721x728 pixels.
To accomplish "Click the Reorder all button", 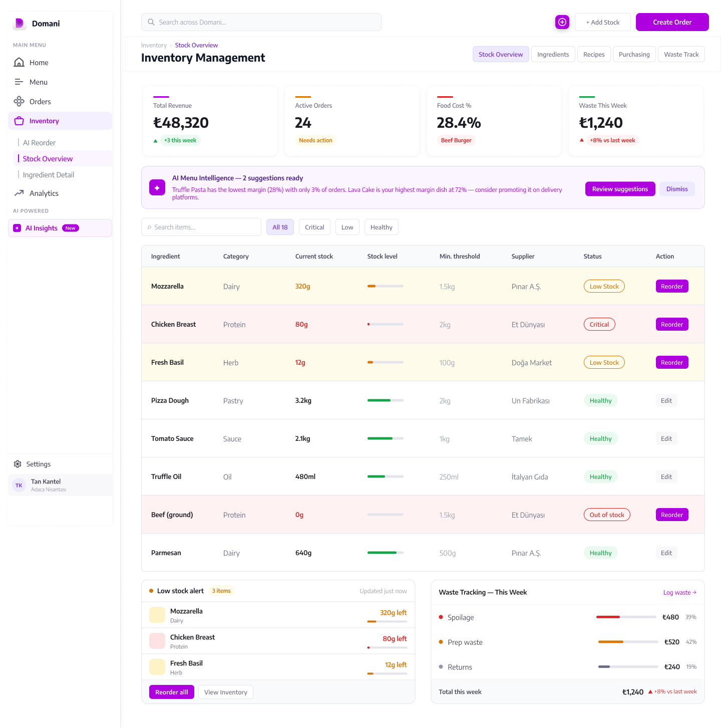I will coord(172,692).
